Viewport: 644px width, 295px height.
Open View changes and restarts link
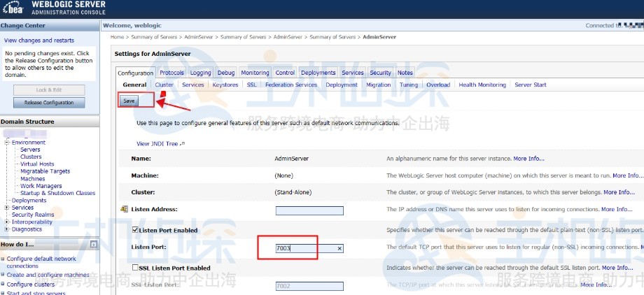(39, 41)
